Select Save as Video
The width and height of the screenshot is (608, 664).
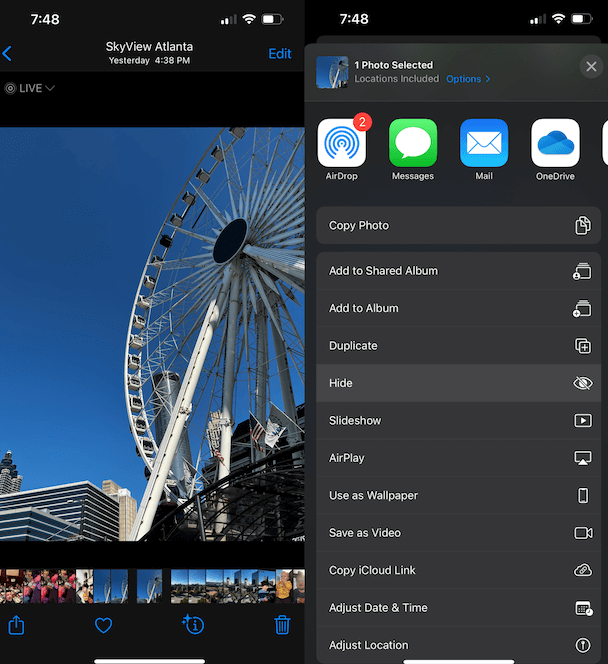[x=459, y=533]
